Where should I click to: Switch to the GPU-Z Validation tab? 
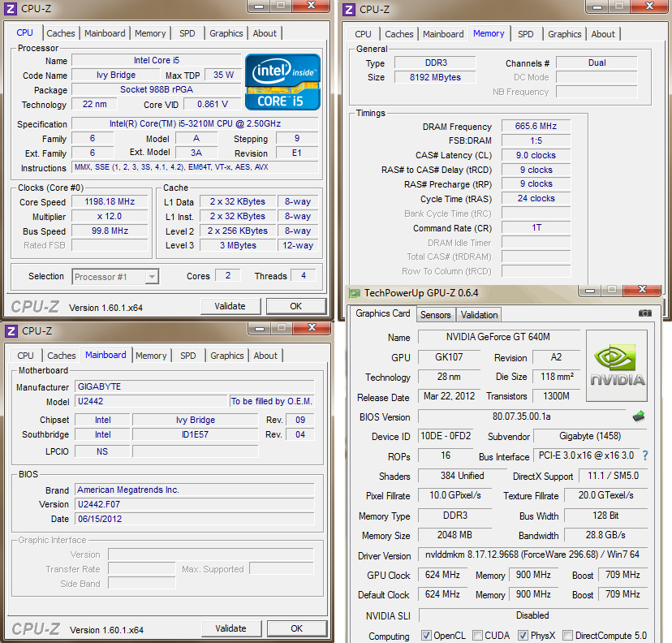coord(479,315)
